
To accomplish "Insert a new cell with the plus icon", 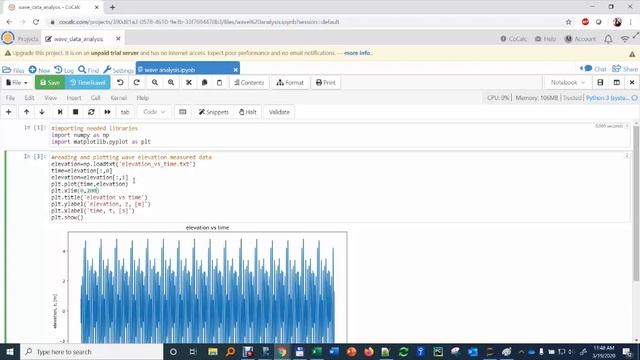I will (9, 112).
